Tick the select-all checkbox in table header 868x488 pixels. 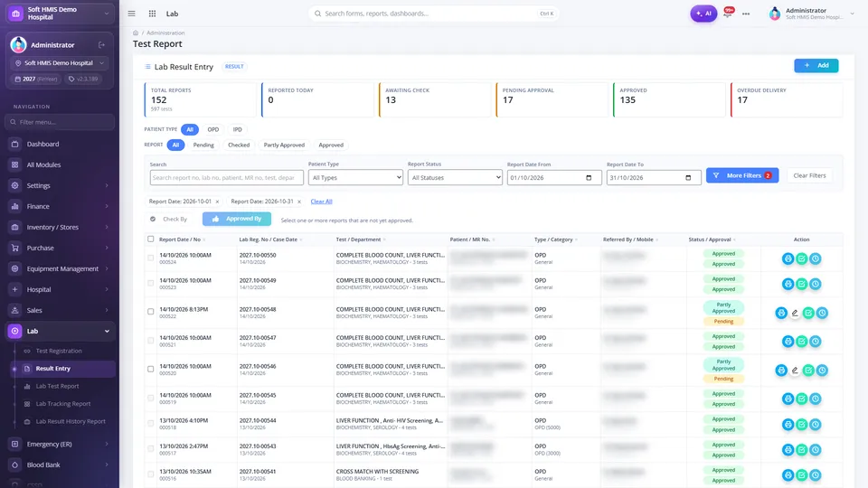[x=151, y=239]
